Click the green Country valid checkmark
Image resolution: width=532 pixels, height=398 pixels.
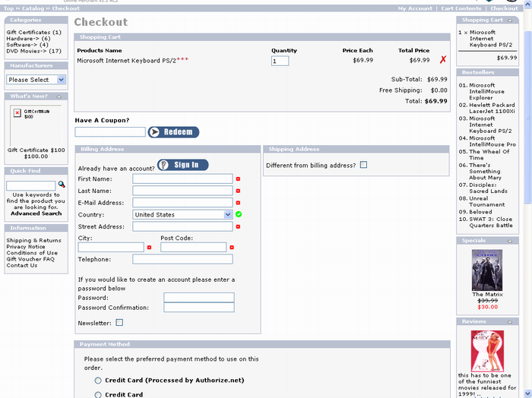[239, 214]
